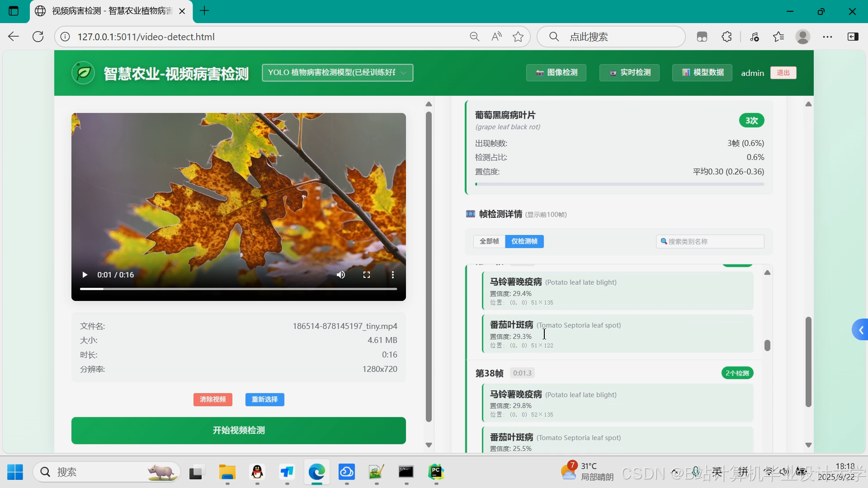This screenshot has height=488, width=868.
Task: Open YOLO model selection dropdown
Action: click(x=337, y=73)
